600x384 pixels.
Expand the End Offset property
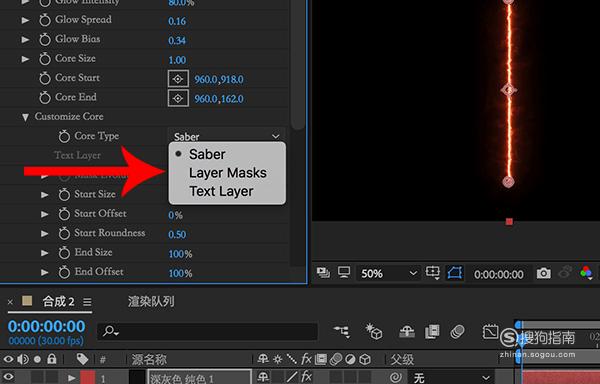click(45, 272)
